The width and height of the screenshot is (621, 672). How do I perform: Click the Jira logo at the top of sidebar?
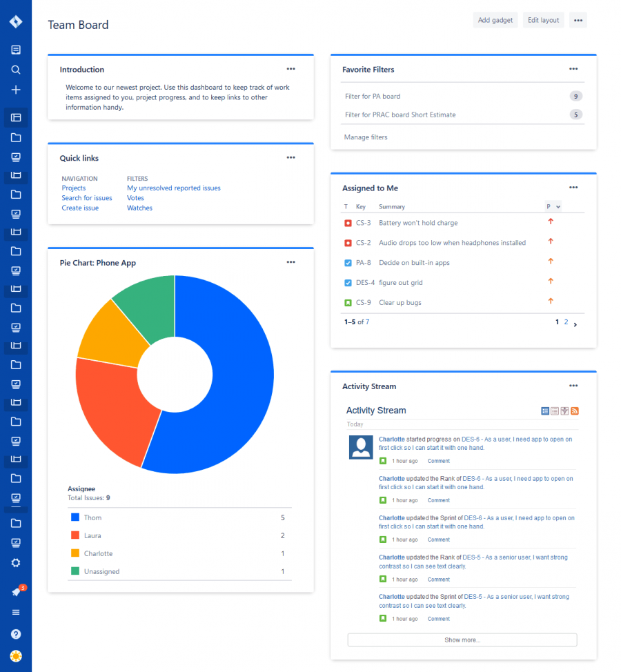coord(16,21)
